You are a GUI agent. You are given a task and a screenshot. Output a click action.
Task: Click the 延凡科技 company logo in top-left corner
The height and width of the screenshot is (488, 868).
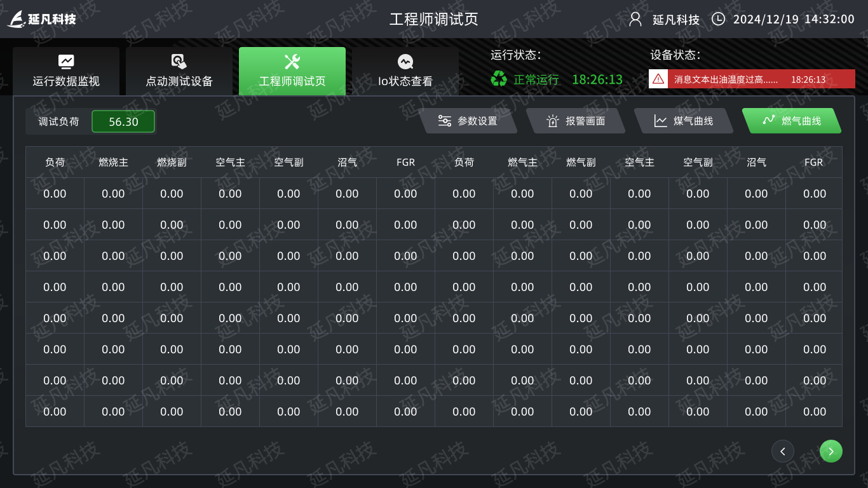(x=40, y=19)
